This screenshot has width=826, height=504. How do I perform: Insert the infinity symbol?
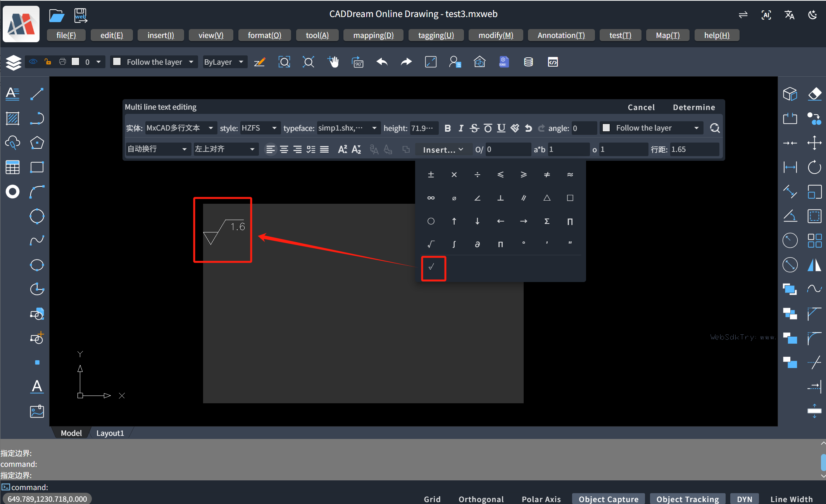tap(431, 198)
